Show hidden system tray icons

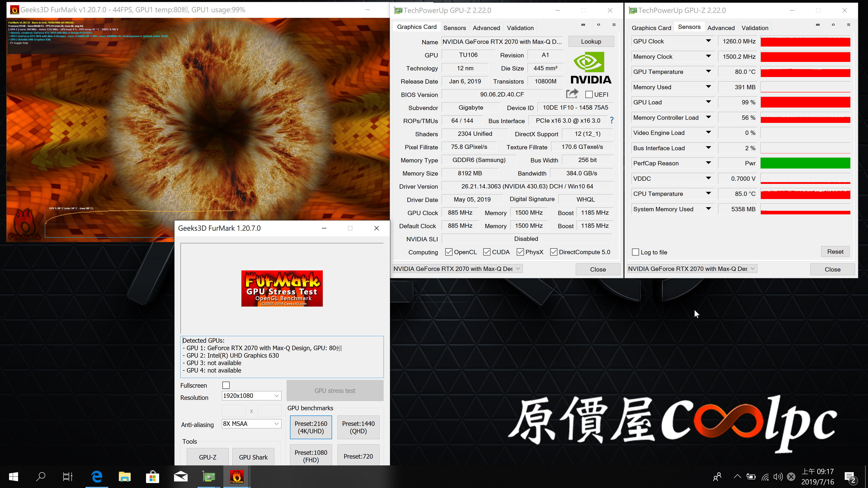(x=738, y=476)
